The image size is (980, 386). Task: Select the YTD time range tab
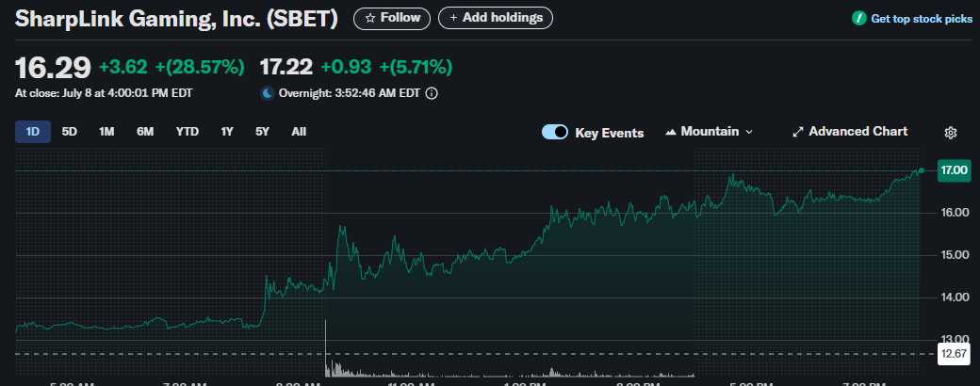[x=187, y=132]
